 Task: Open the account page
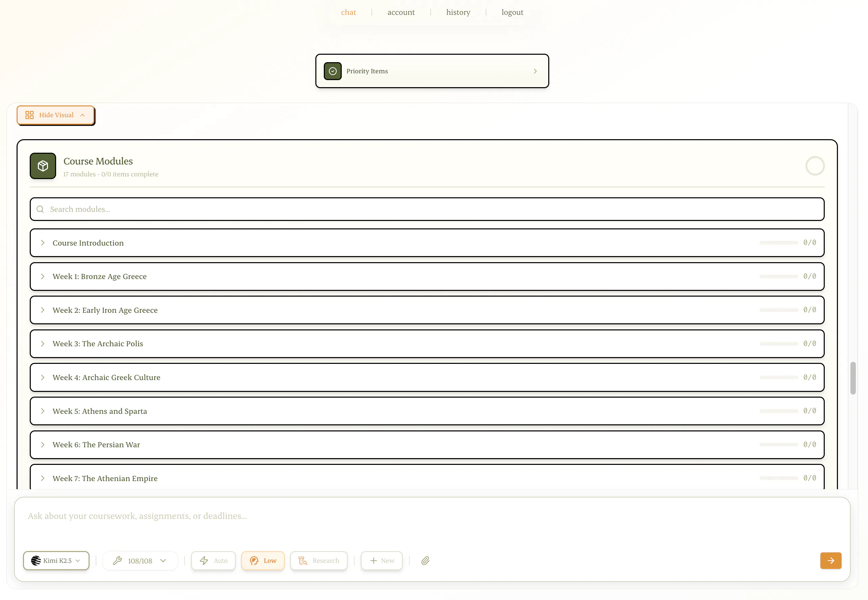click(x=401, y=12)
